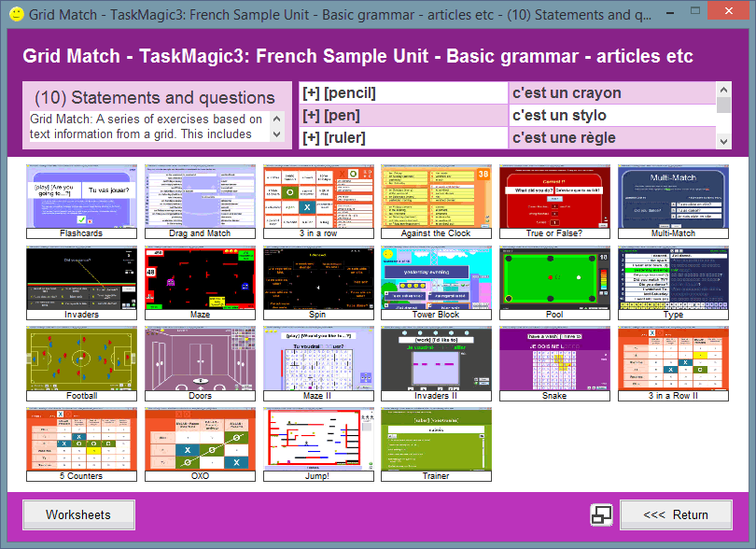Viewport: 756px width, 549px height.
Task: Start the Spin game
Action: pyautogui.click(x=318, y=283)
